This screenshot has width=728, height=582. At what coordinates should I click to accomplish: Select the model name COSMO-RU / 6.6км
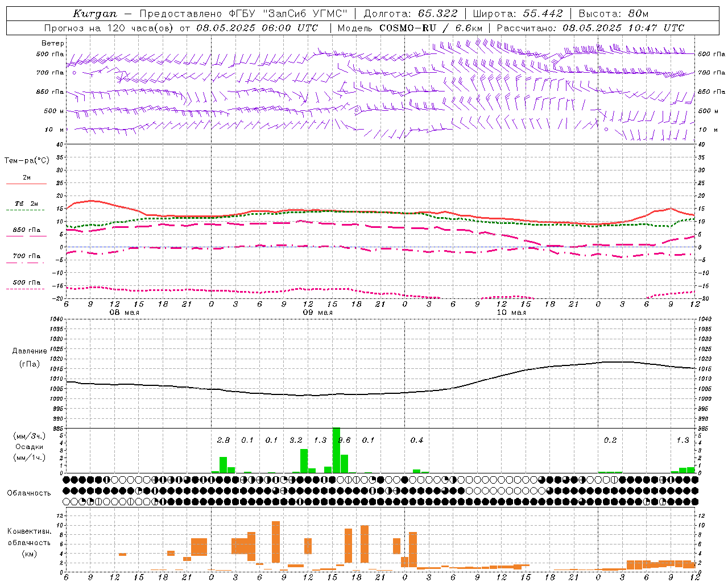431,28
